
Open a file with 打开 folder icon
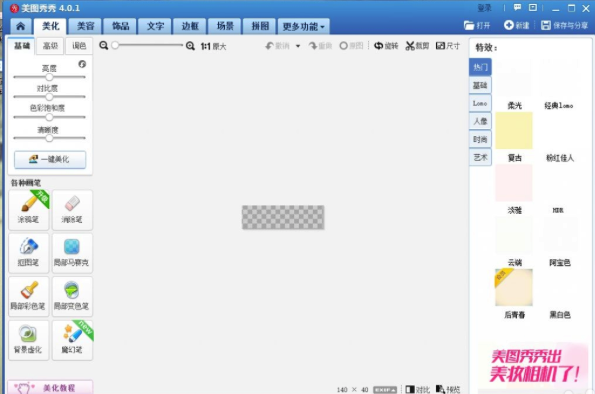coord(477,25)
